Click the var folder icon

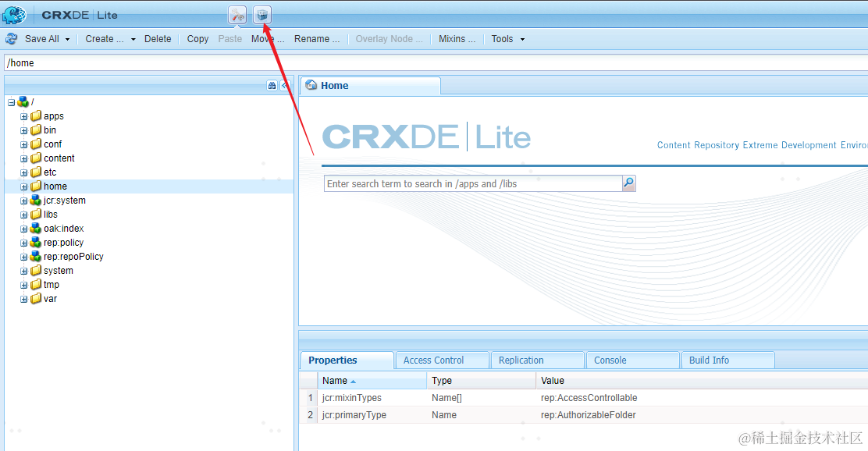(36, 299)
